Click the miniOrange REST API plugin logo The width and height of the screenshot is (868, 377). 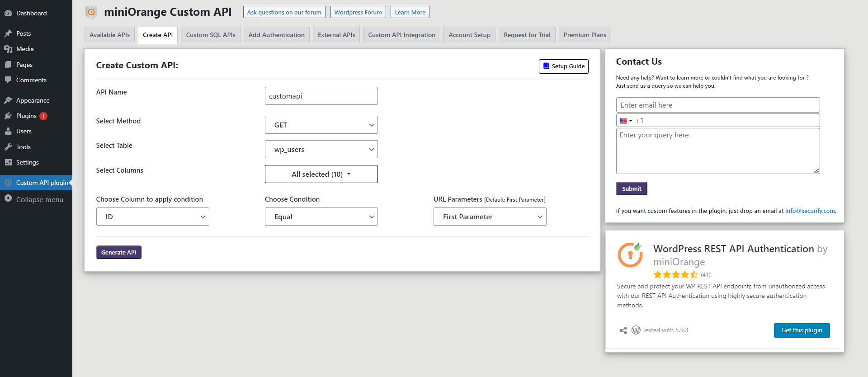(630, 255)
